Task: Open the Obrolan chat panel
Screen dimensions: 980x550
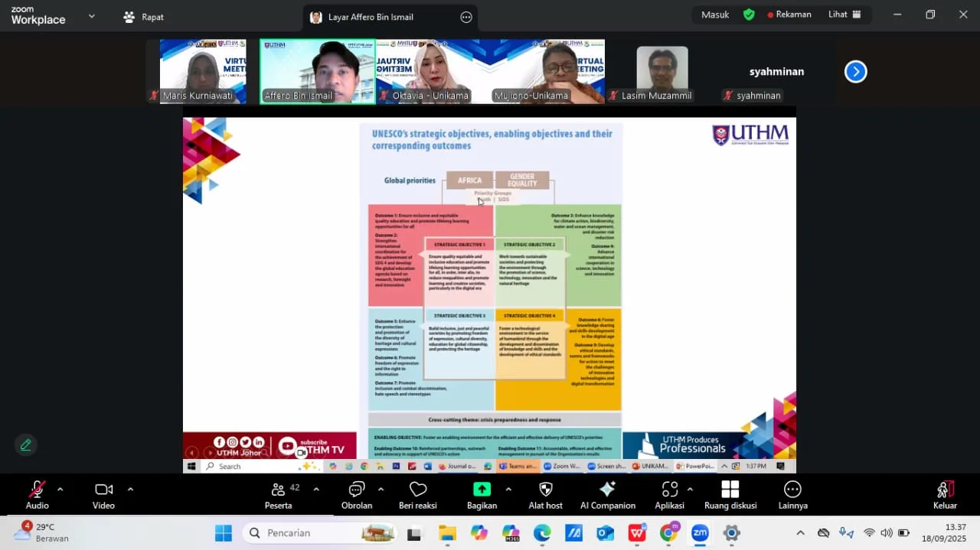Action: coord(357,495)
